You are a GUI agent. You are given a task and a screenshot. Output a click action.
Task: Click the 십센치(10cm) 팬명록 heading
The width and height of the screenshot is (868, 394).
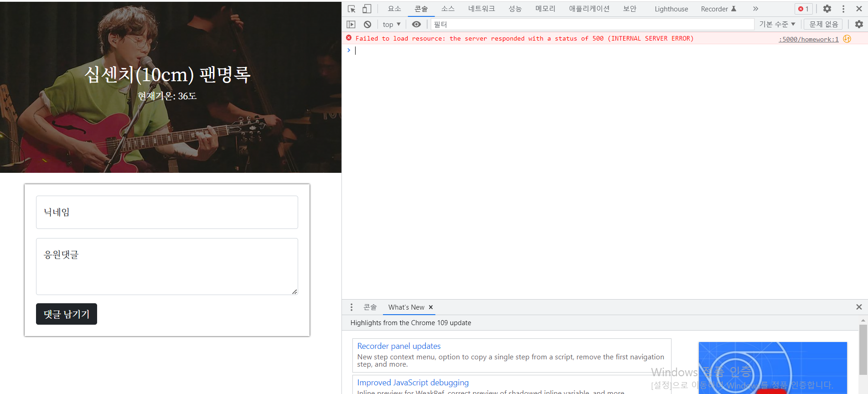167,75
